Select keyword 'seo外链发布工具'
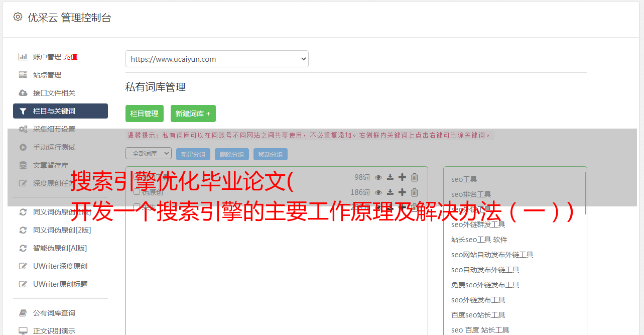The height and width of the screenshot is (335, 644). pos(478,300)
